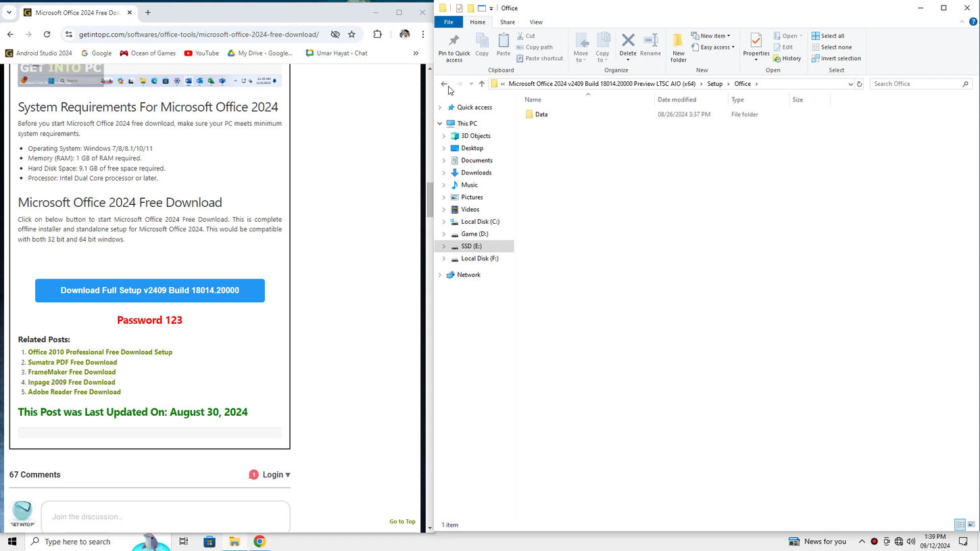Click the Rename icon in the ribbon
This screenshot has height=551, width=980.
pyautogui.click(x=650, y=45)
